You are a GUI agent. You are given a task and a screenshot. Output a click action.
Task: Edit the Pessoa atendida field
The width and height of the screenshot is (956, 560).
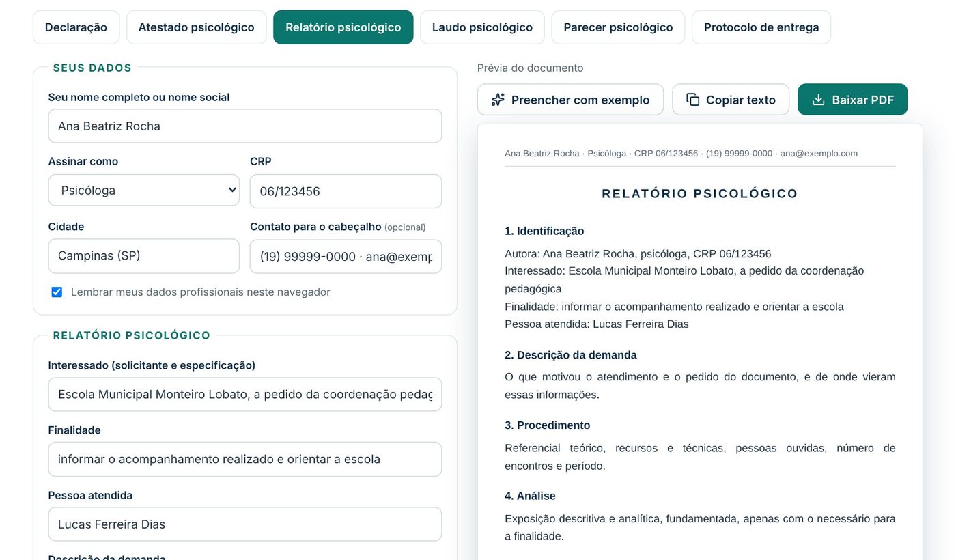tap(244, 524)
